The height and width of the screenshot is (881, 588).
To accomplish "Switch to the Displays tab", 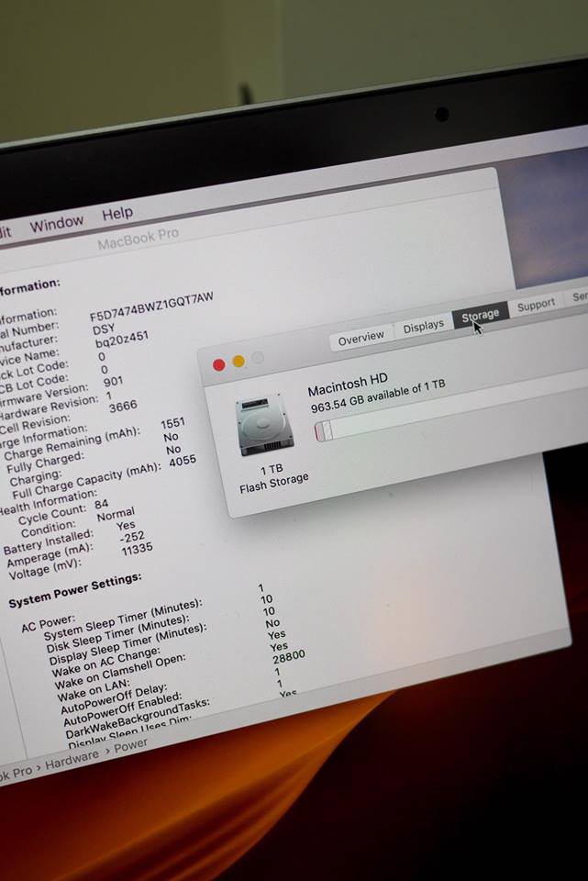I will click(x=424, y=326).
